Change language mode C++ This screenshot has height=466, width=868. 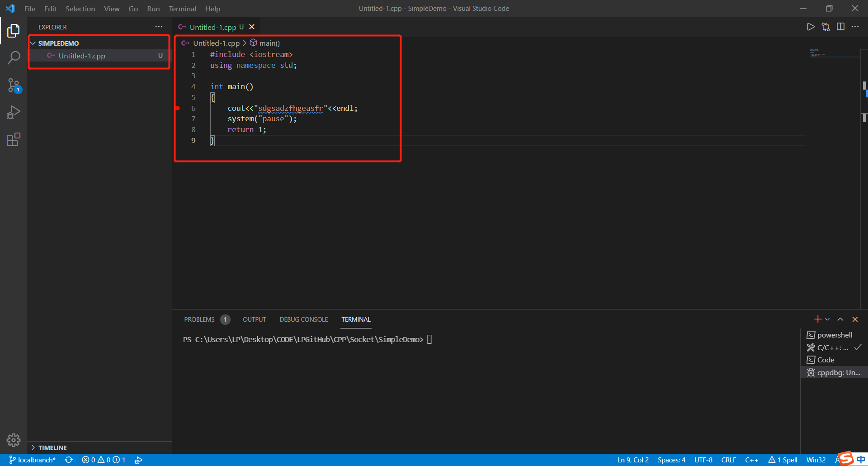752,460
